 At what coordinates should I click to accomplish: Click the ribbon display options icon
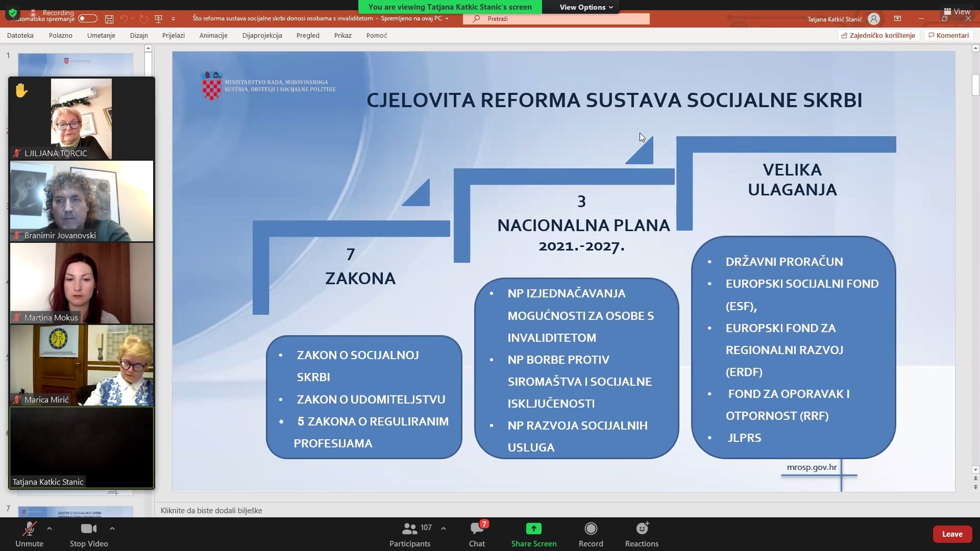897,19
